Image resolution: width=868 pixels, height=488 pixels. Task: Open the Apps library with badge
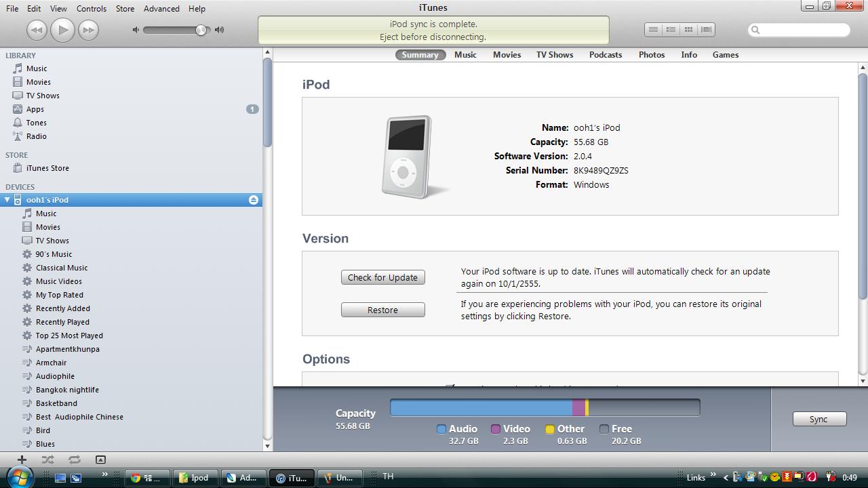[35, 109]
